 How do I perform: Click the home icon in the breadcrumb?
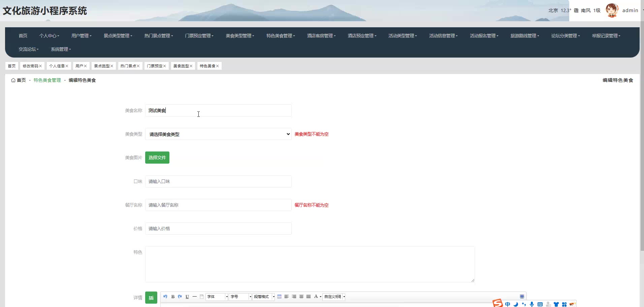click(13, 80)
